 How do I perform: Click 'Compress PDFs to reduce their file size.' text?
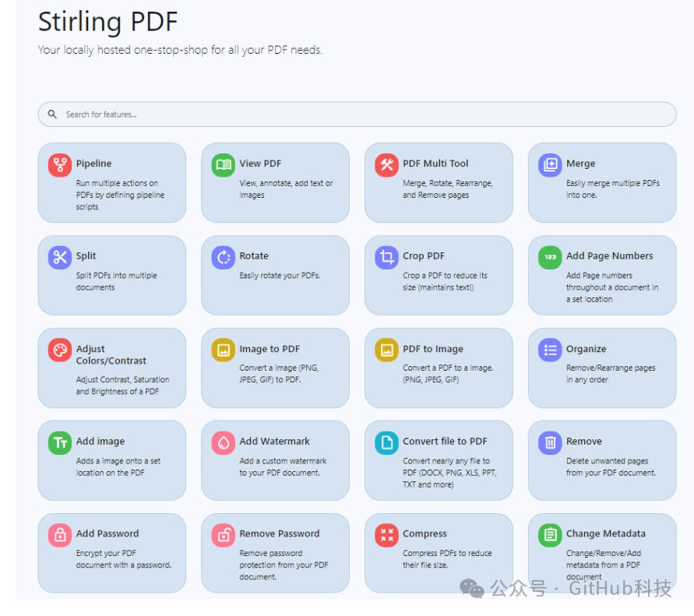[447, 559]
